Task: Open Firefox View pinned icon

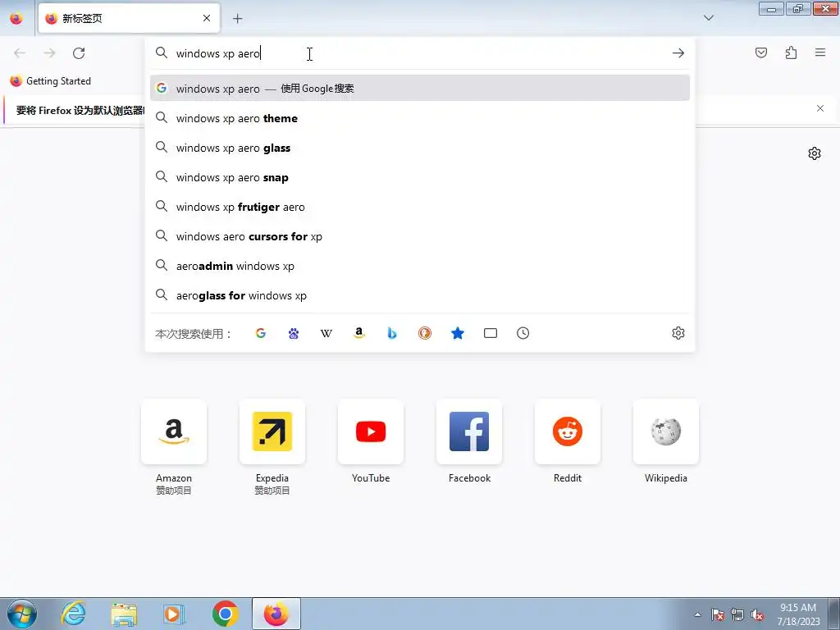Action: pyautogui.click(x=16, y=18)
